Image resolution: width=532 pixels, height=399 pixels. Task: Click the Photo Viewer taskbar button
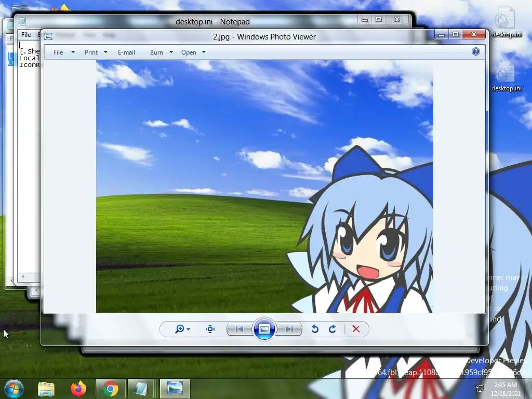[x=175, y=389]
